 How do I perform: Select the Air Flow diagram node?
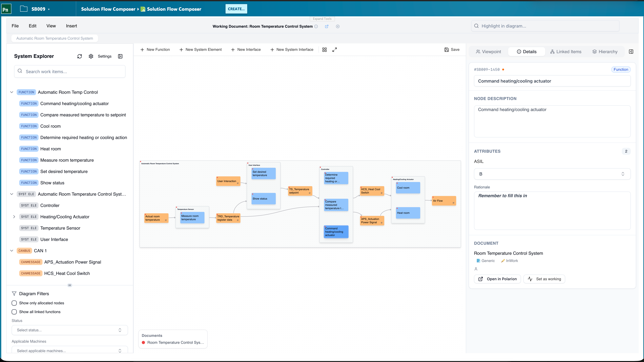(x=444, y=201)
